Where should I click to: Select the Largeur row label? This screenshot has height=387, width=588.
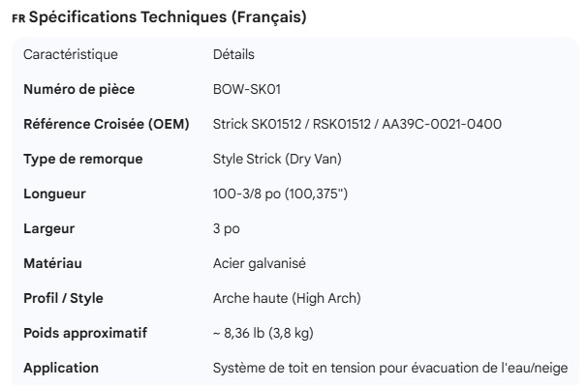(x=49, y=228)
